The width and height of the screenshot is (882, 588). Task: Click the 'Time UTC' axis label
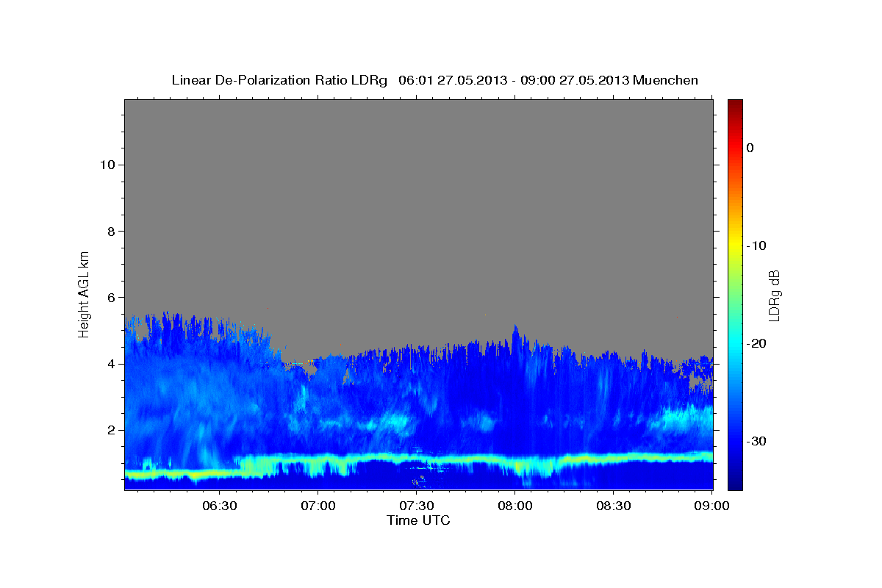point(418,520)
